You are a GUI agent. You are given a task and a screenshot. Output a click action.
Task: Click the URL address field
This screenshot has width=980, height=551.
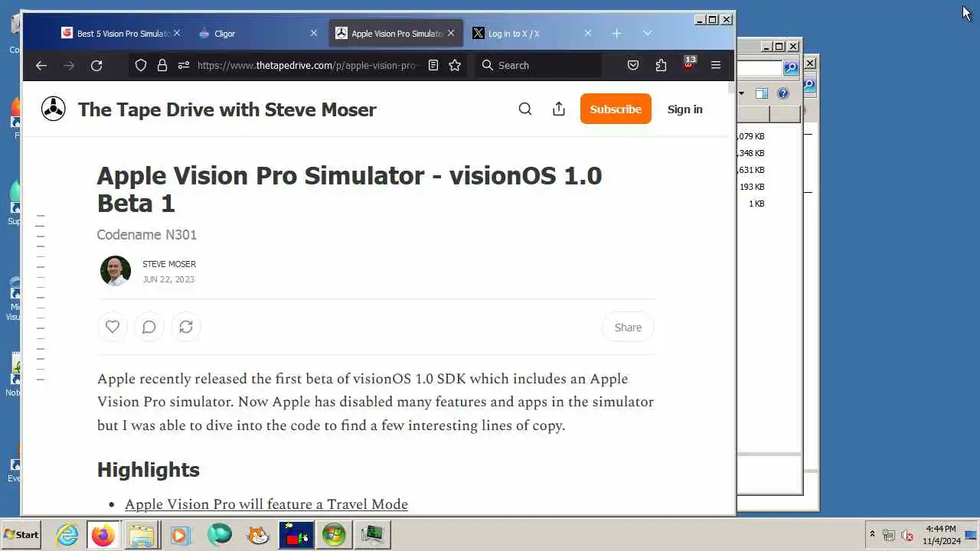(x=309, y=66)
